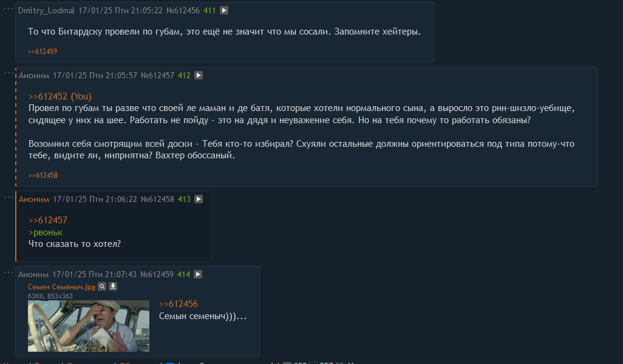Open options dots for Dmitry_Lodmal's post
The width and height of the screenshot is (623, 364).
8,8
